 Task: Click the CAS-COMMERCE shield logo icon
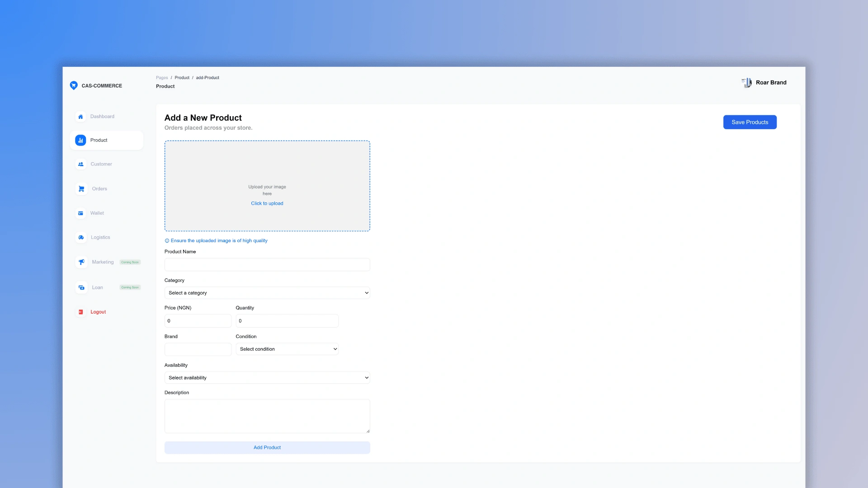(x=74, y=85)
